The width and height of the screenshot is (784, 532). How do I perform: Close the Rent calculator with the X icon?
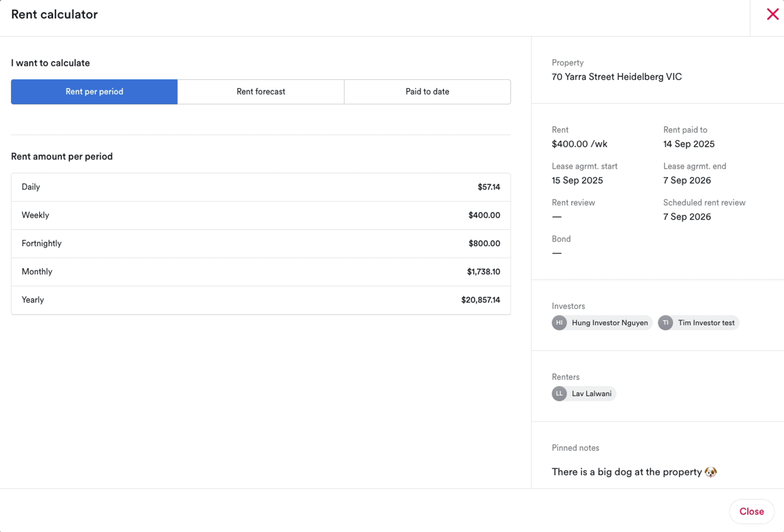[773, 14]
